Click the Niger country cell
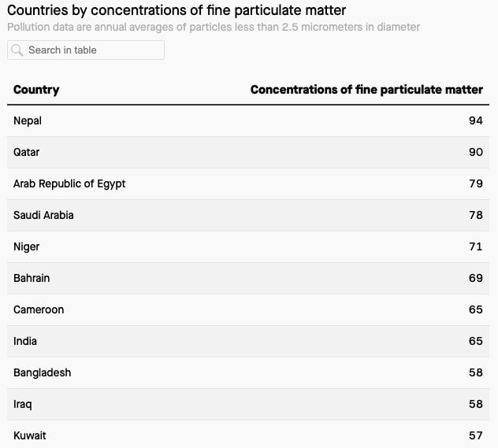The width and height of the screenshot is (498, 448). pos(26,247)
